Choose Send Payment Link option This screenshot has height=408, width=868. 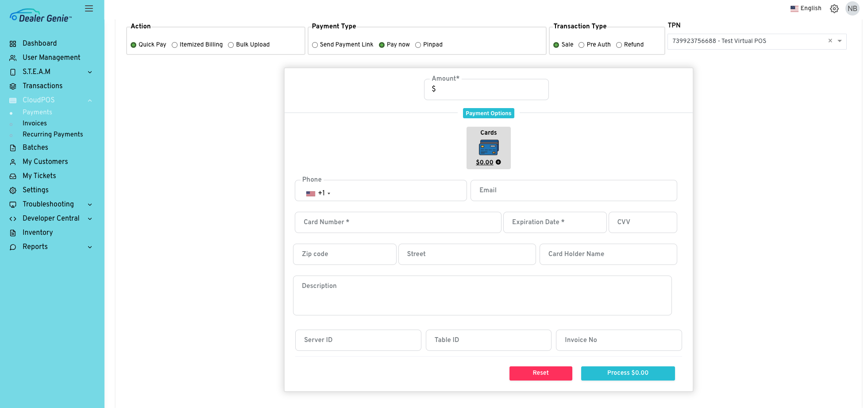(315, 45)
